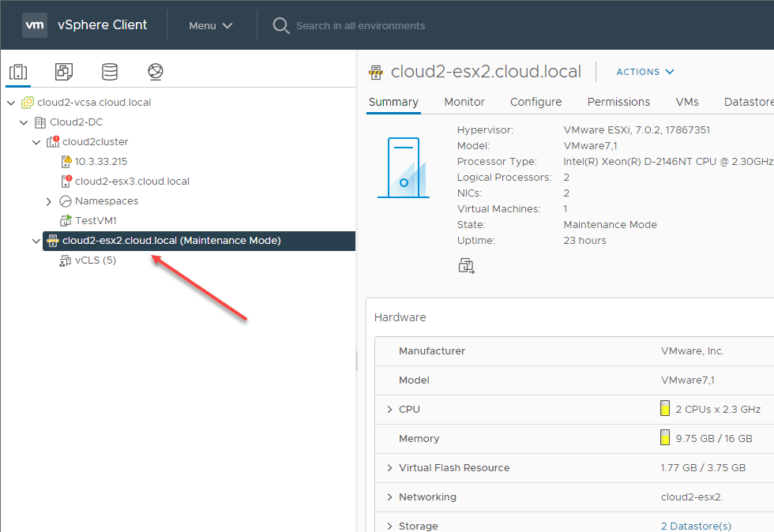Click the related objects icon below Uptime
774x532 pixels.
pos(466,265)
